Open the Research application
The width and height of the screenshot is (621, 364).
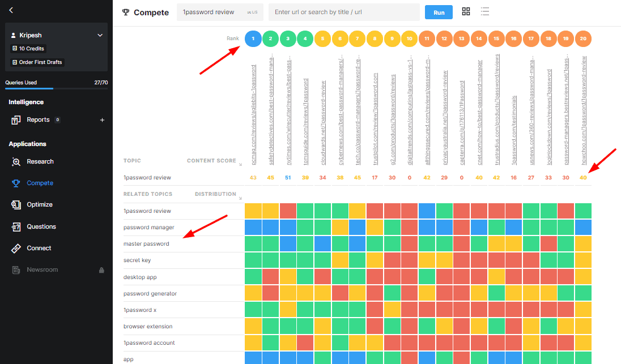[x=40, y=161]
